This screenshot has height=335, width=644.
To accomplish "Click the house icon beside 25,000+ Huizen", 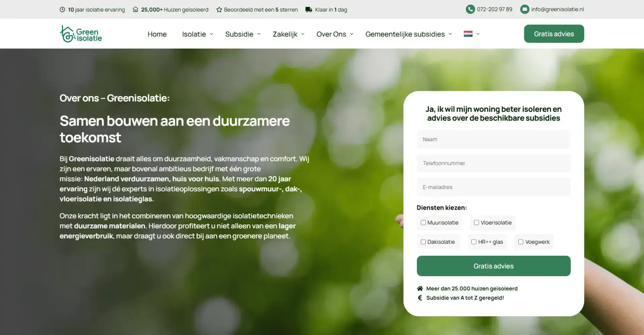I will 136,10.
